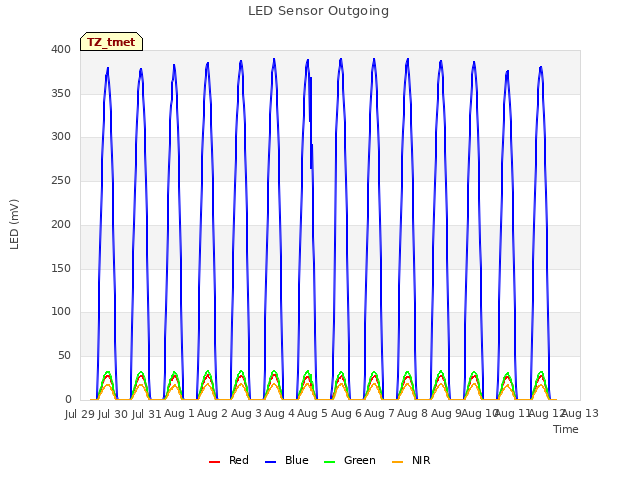
Task: Click the chart title LED Sensor Outgoing
Action: (x=318, y=11)
